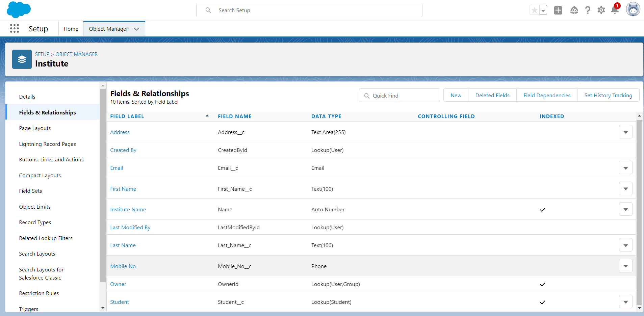Switch to the Home tab

point(71,29)
